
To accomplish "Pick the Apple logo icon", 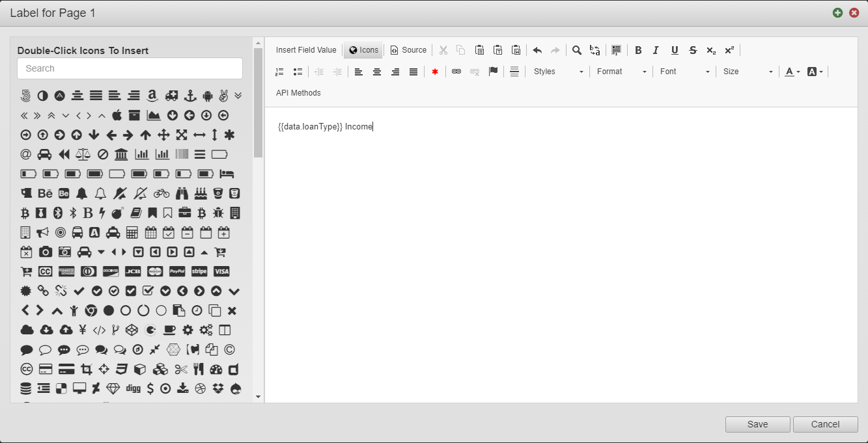I will pos(117,115).
